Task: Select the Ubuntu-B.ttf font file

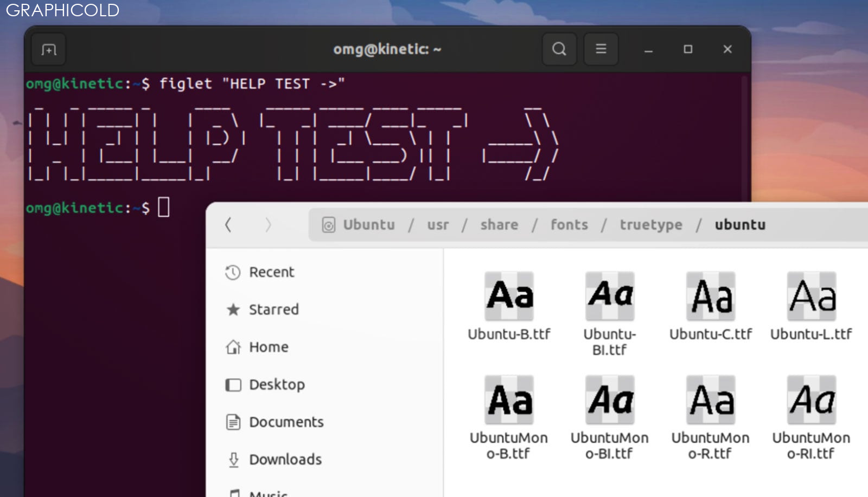Action: point(509,307)
